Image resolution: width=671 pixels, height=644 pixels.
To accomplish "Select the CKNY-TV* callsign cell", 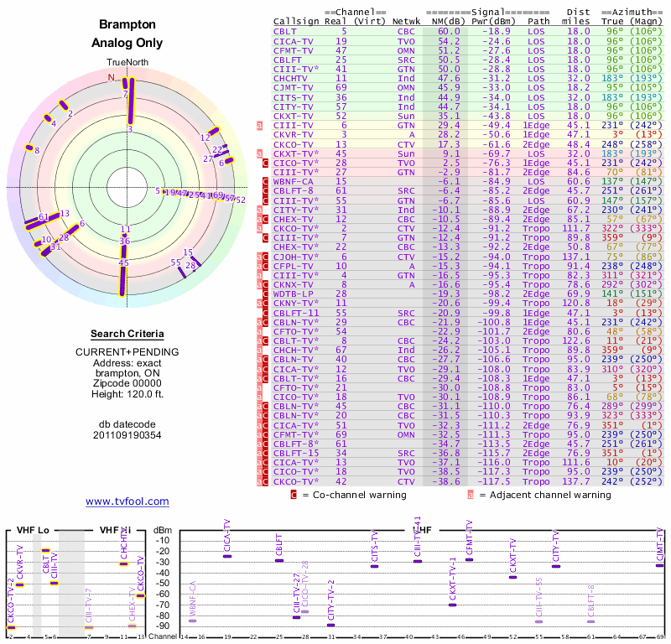I will tap(296, 304).
